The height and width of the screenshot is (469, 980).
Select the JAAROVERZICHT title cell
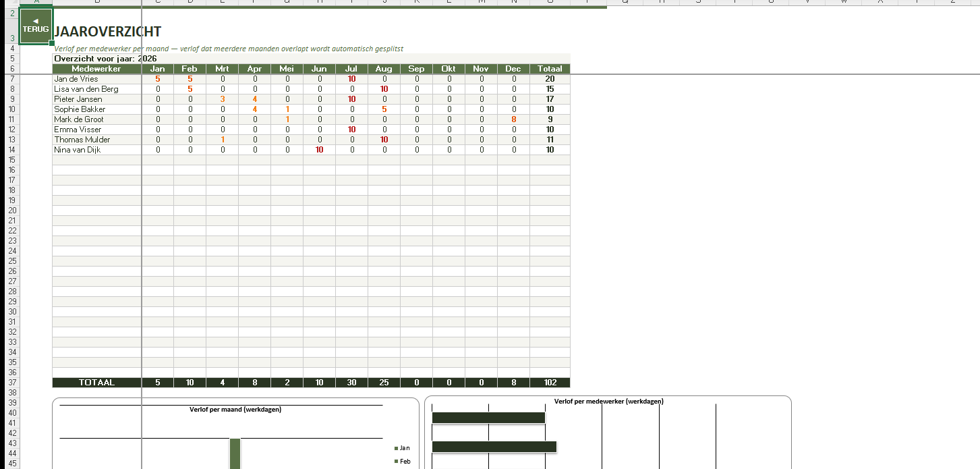[108, 32]
